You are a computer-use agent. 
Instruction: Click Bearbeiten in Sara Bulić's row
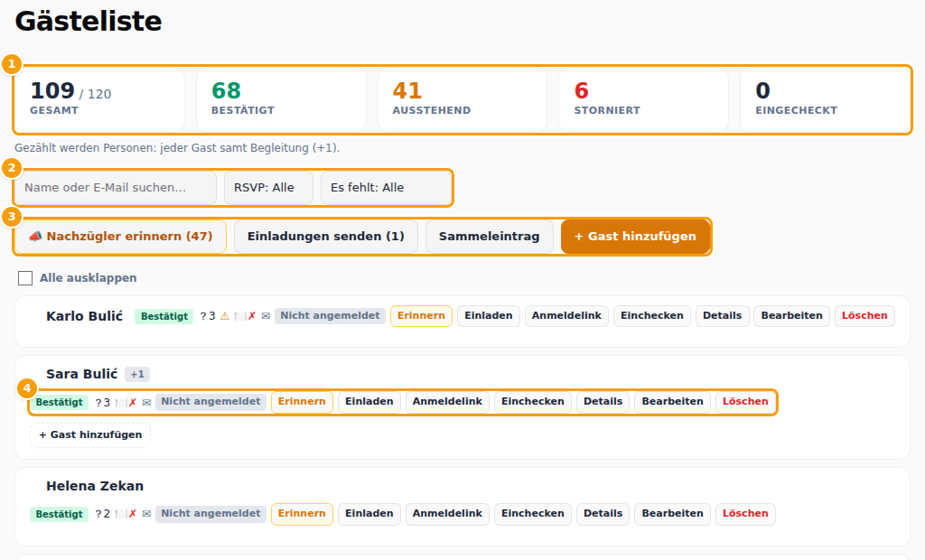click(x=672, y=402)
